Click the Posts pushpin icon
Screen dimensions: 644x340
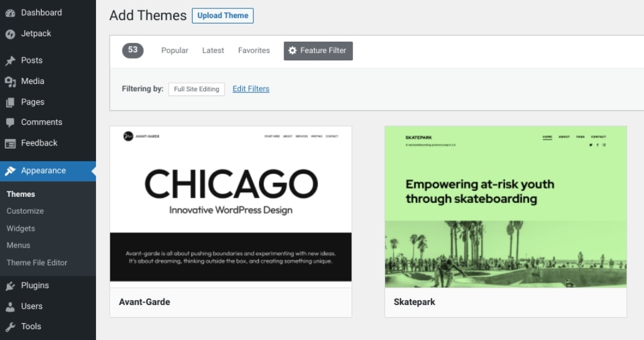point(10,60)
